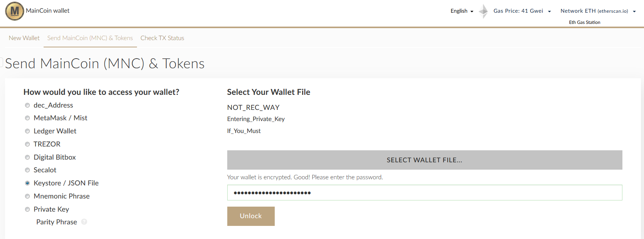The image size is (644, 239).
Task: Open the Eth Gas Station link
Action: coord(584,22)
